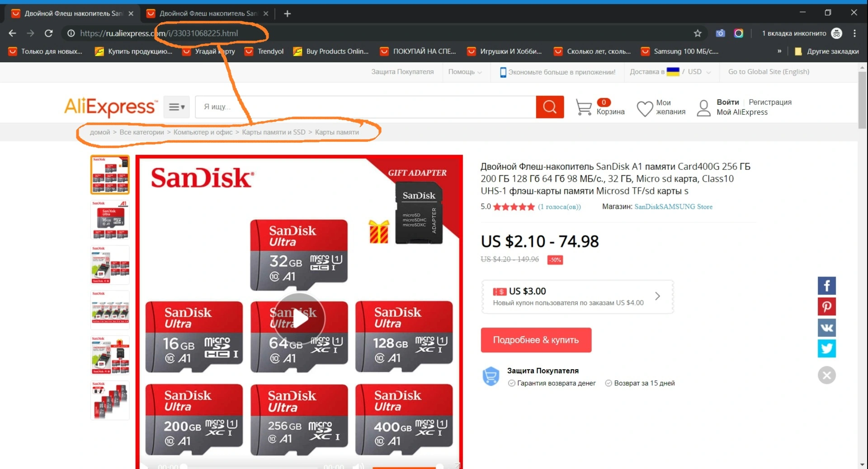Click Войти to sign in
This screenshot has width=868, height=469.
pyautogui.click(x=728, y=102)
